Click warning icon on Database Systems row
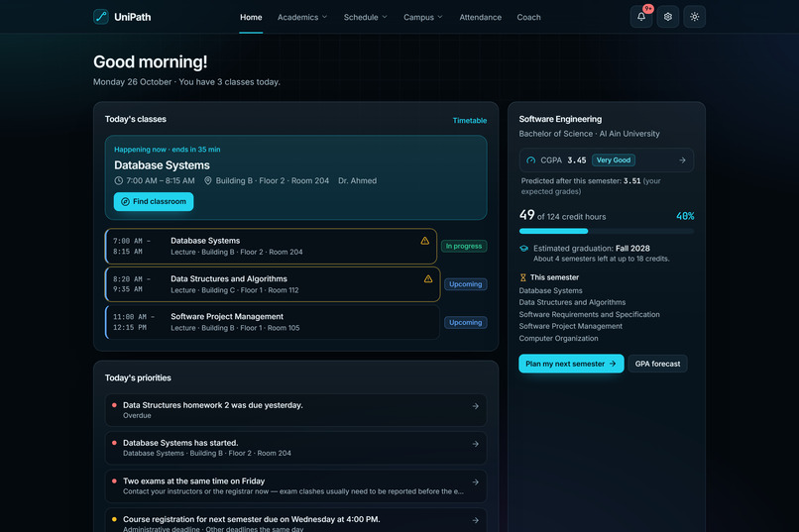799x532 pixels. (424, 241)
